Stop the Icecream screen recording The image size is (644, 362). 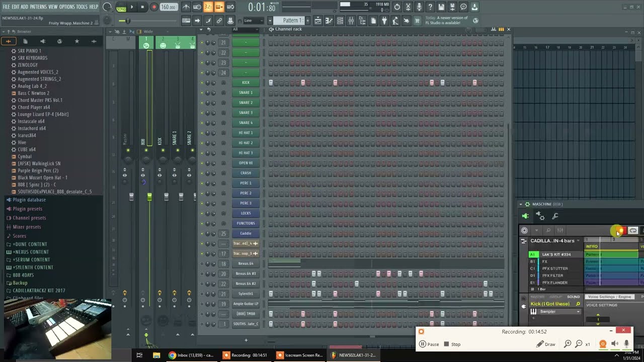[x=452, y=344]
